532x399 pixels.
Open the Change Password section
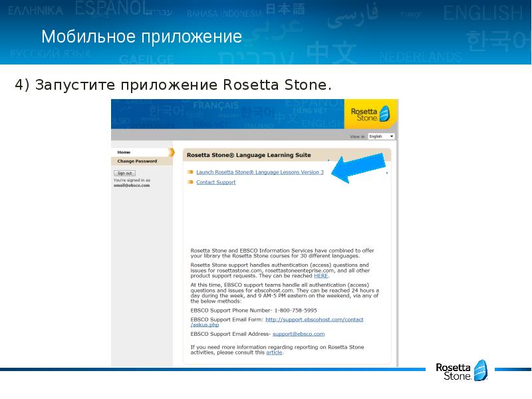pos(137,160)
